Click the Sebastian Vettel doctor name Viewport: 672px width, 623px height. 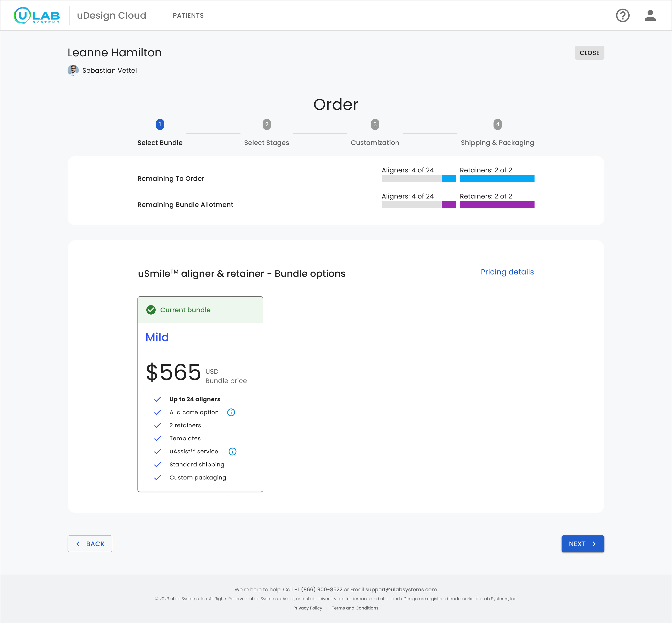pos(110,70)
